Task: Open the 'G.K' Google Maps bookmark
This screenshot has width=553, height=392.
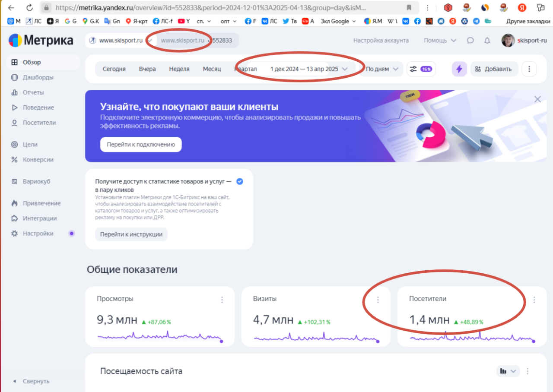Action: (91, 21)
